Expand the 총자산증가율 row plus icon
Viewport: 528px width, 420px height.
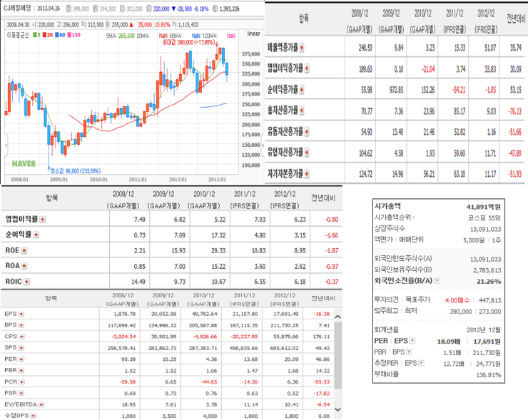click(x=302, y=111)
